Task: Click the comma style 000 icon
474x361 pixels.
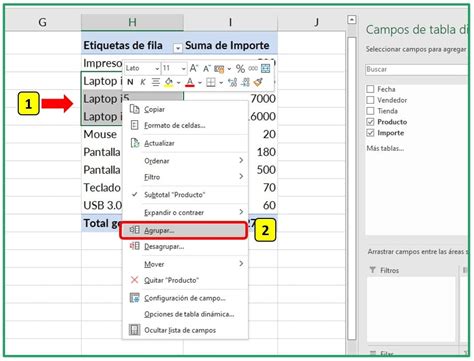Action: (x=253, y=68)
